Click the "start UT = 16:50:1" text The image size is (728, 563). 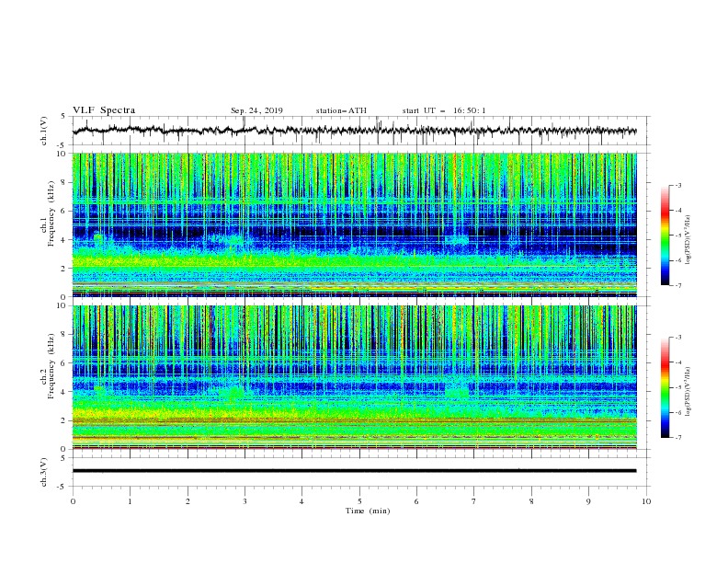pyautogui.click(x=444, y=110)
